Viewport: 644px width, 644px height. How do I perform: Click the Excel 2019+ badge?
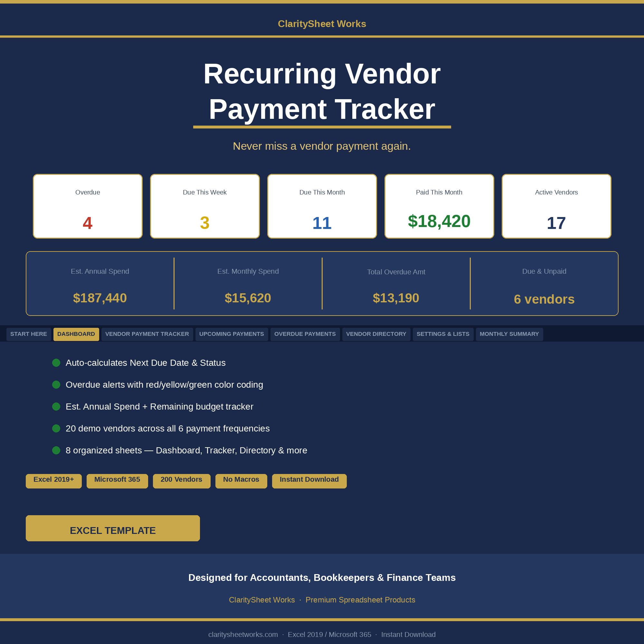(54, 481)
